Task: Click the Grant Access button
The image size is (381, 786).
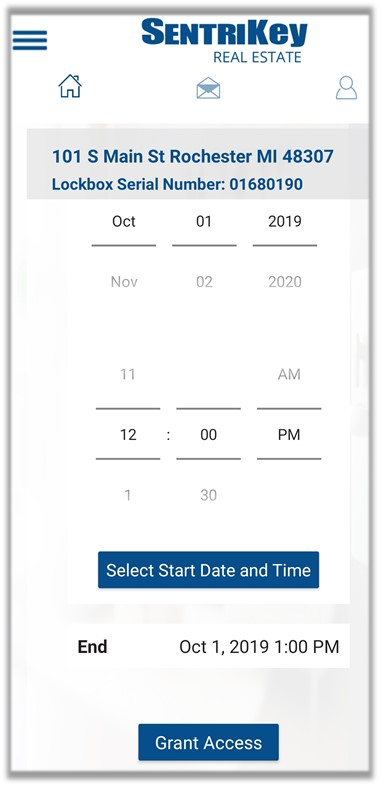Action: tap(209, 742)
